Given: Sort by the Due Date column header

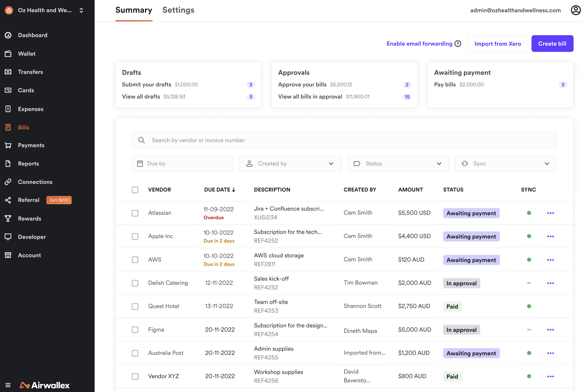Looking at the screenshot, I should pos(220,190).
